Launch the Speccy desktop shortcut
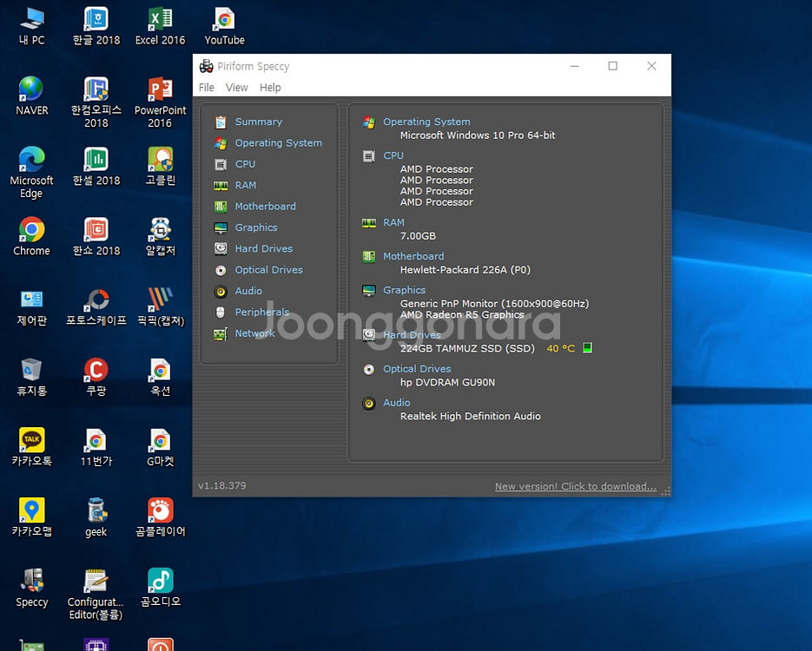 (32, 589)
